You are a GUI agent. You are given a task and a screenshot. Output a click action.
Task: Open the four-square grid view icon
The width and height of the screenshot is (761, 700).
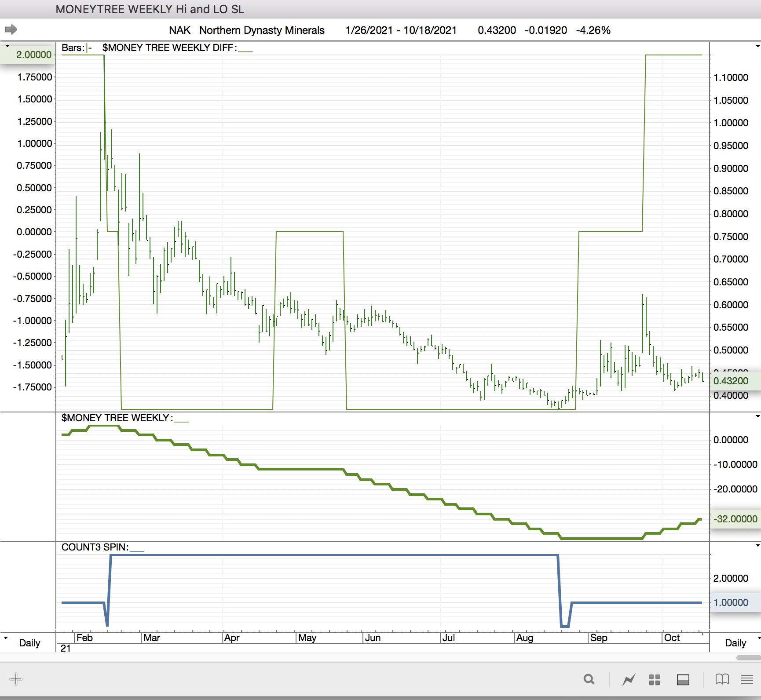pyautogui.click(x=655, y=679)
